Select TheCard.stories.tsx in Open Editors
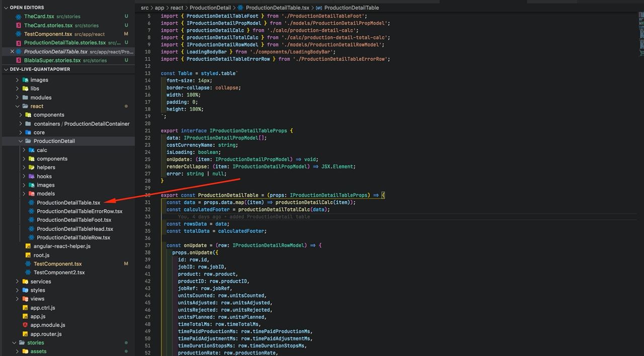644x356 pixels. pyautogui.click(x=48, y=25)
